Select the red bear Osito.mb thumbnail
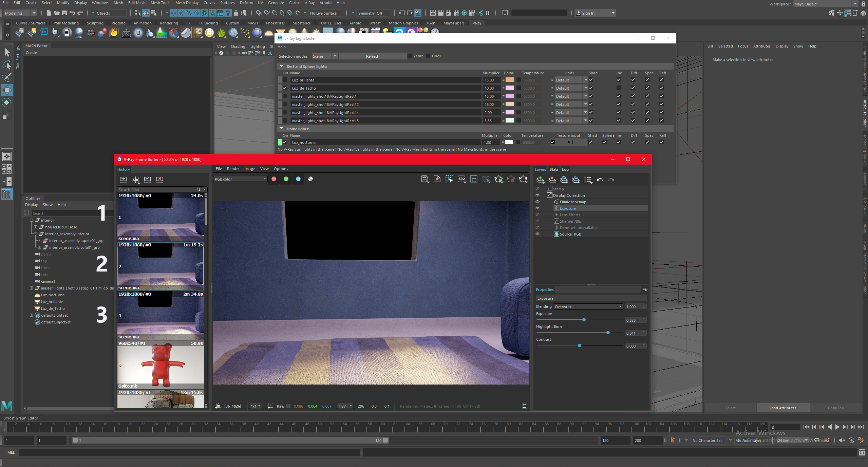Viewport: 868px width, 467px height. [x=161, y=365]
